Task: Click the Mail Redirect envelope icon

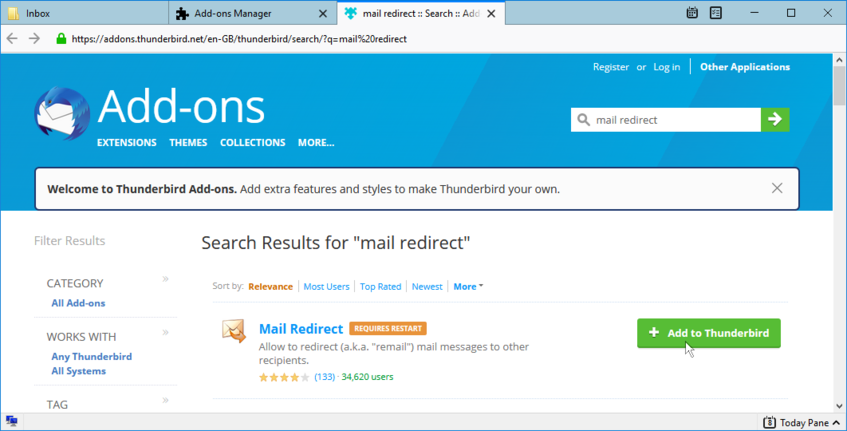Action: (x=234, y=331)
